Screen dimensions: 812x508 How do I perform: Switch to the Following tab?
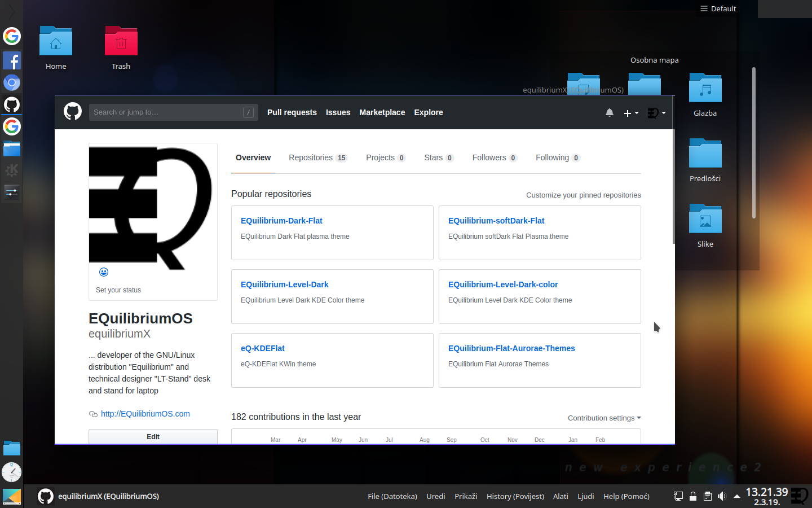(558, 157)
